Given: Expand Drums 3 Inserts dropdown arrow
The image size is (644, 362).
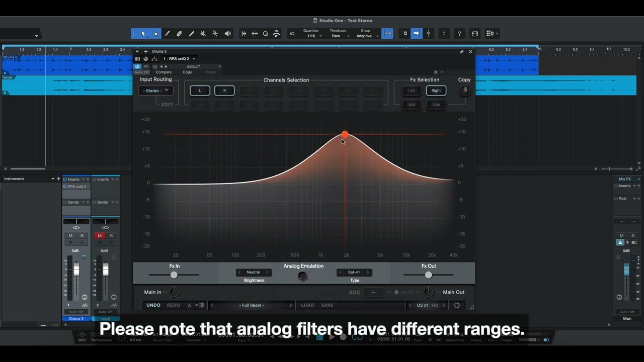Looking at the screenshot, I should [x=83, y=179].
